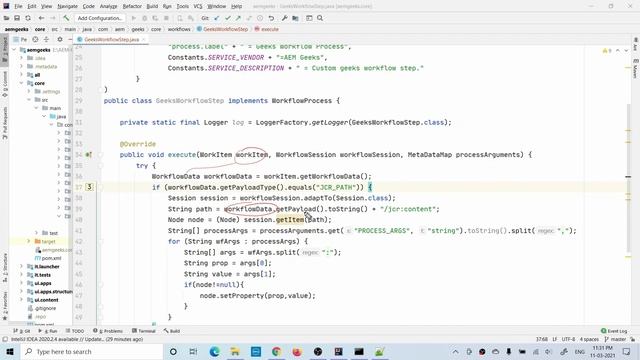Click Git update project blue arrow icon
The height and width of the screenshot is (360, 640).
point(217,18)
